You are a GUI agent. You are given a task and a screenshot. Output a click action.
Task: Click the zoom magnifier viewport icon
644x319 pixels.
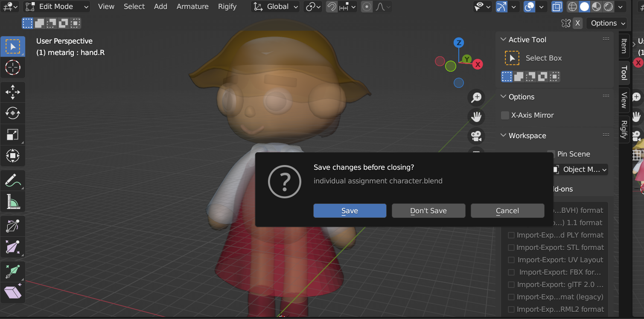476,98
